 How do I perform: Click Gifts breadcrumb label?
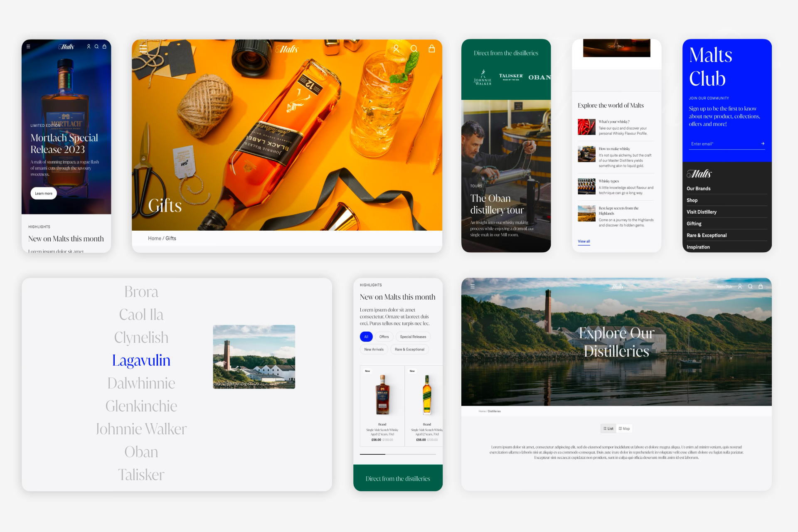171,239
